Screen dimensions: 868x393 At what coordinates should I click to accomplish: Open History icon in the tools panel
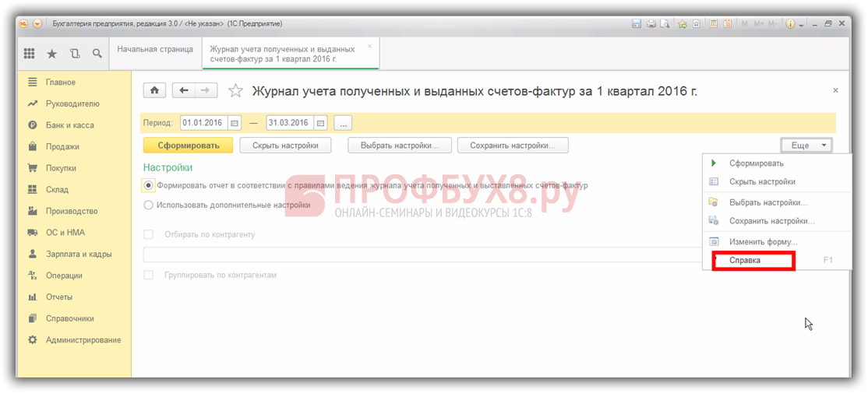coord(75,54)
